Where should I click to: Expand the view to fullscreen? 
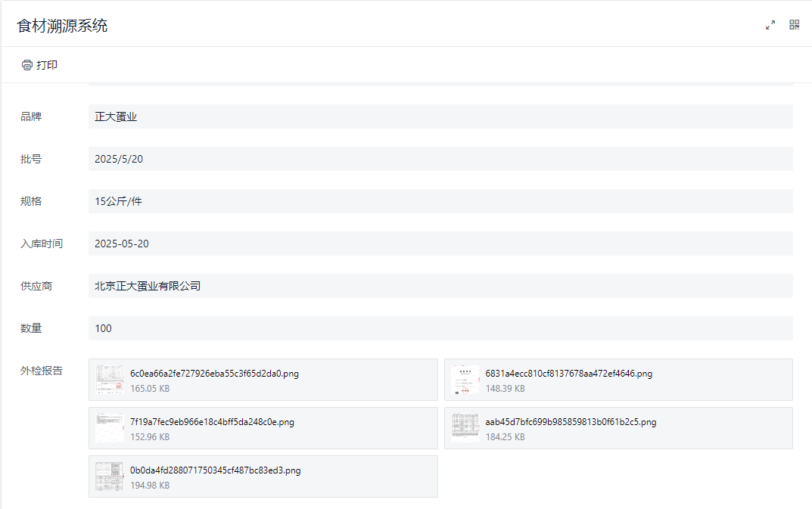pos(770,25)
